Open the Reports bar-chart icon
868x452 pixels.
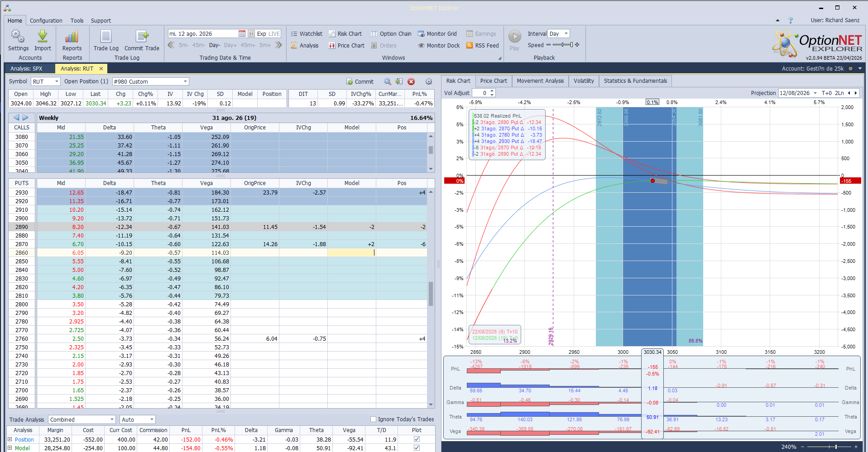point(72,36)
